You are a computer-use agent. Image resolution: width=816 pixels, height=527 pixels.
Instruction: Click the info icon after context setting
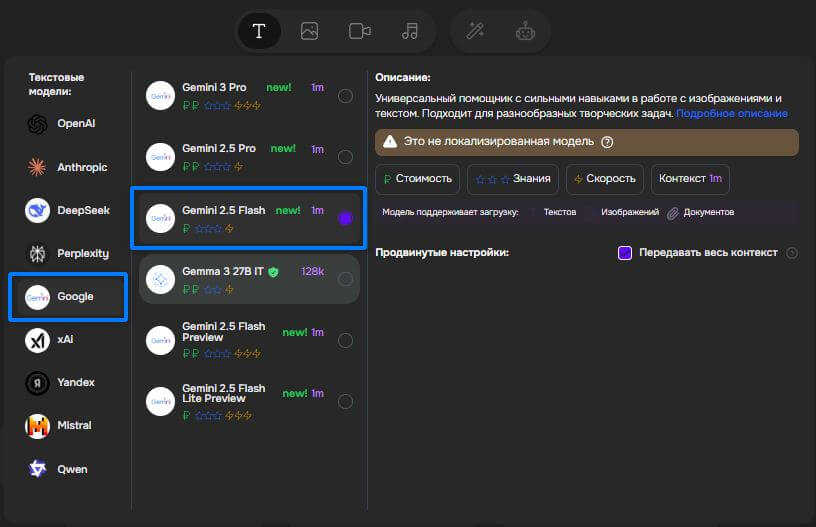point(792,253)
